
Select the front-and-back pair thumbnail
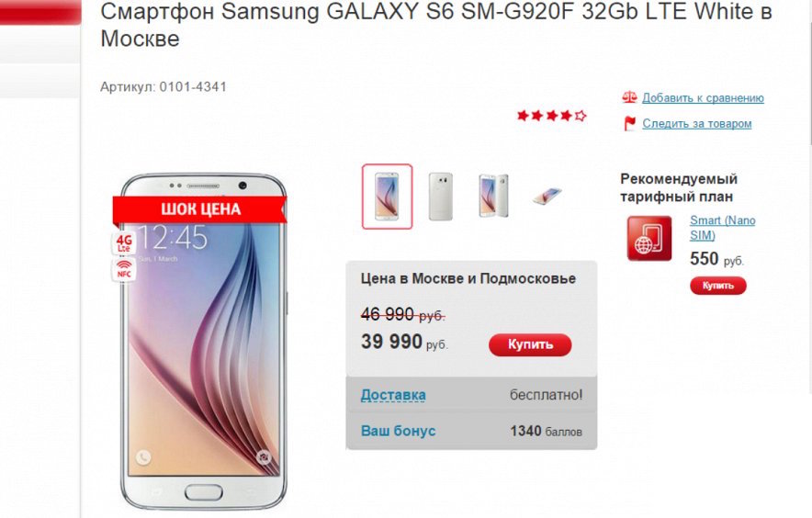(x=493, y=197)
